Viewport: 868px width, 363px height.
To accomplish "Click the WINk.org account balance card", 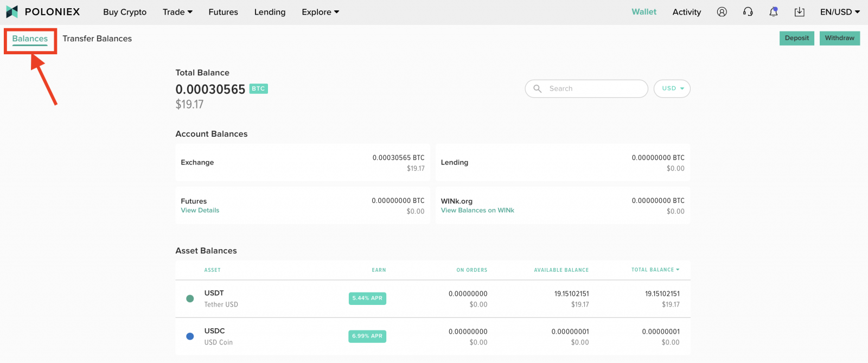I will coord(563,206).
